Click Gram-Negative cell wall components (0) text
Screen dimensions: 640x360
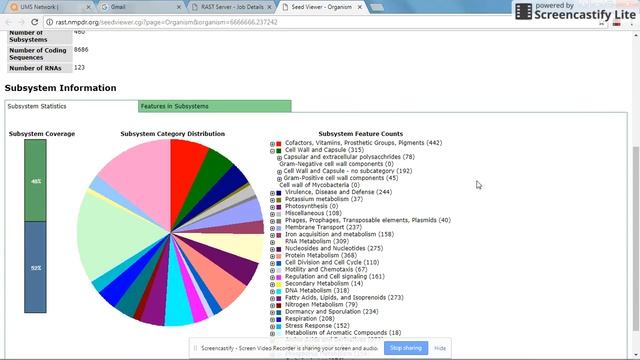click(x=336, y=164)
